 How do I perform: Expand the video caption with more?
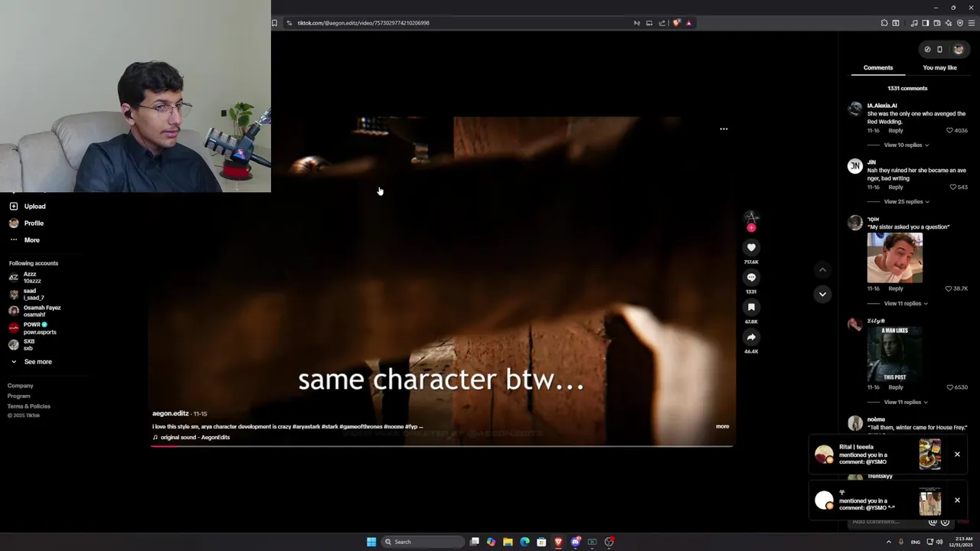(722, 426)
